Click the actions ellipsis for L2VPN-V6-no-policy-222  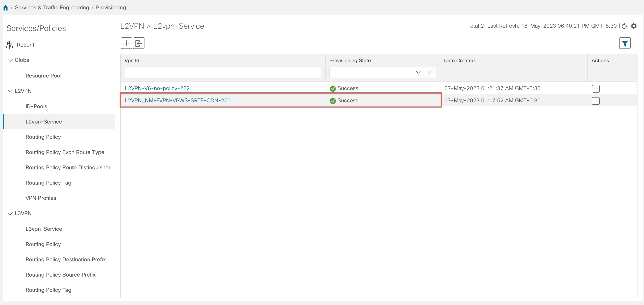click(596, 88)
